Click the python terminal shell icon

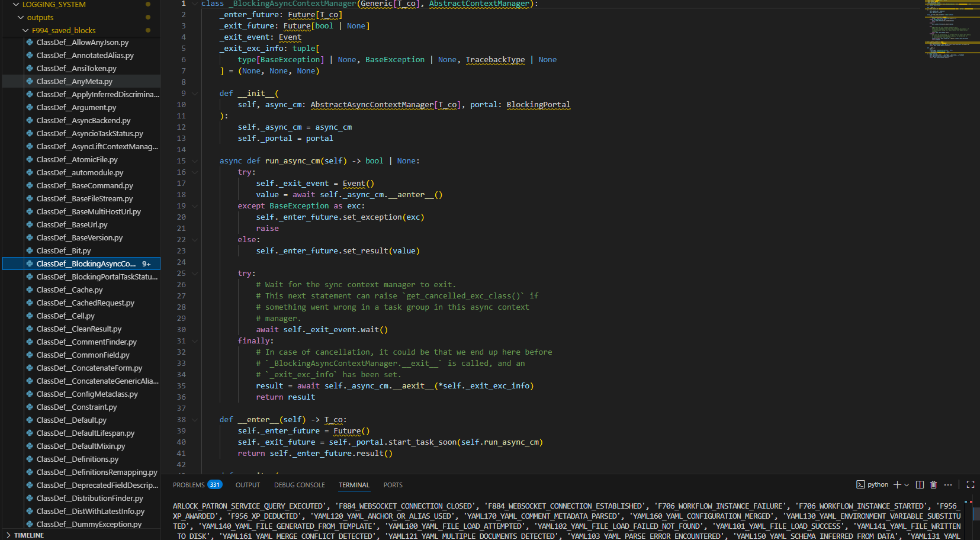pos(860,484)
